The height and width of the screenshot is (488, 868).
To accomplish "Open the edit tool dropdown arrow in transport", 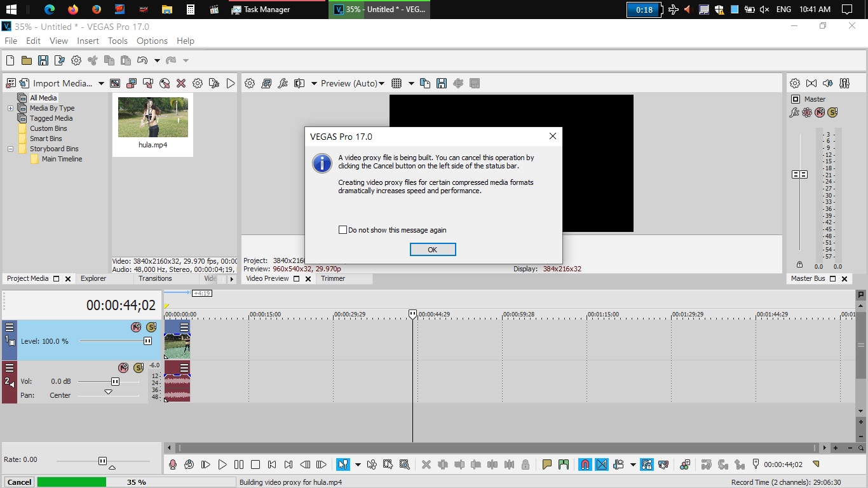I will coord(358,464).
